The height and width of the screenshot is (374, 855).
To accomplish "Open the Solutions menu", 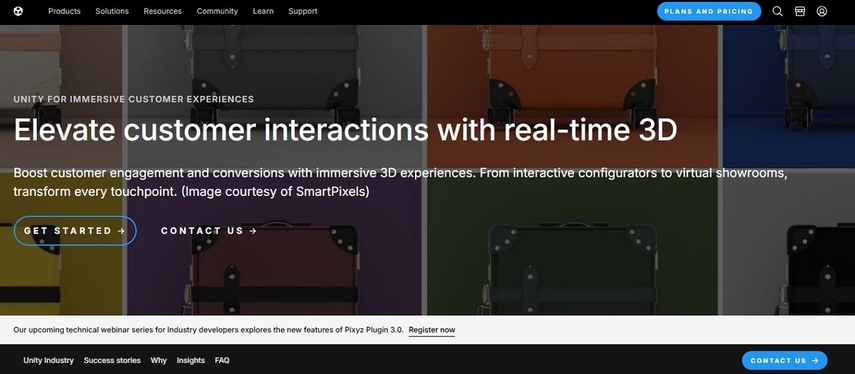I will click(112, 11).
